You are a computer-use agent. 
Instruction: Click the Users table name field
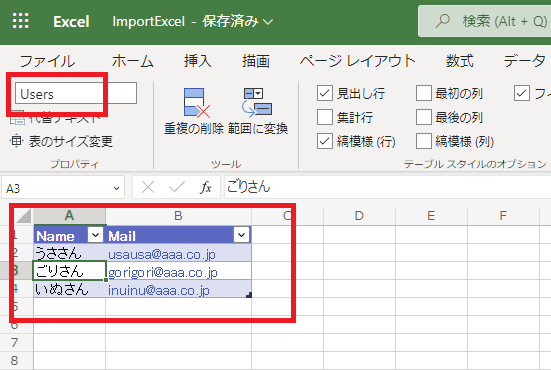click(x=76, y=93)
